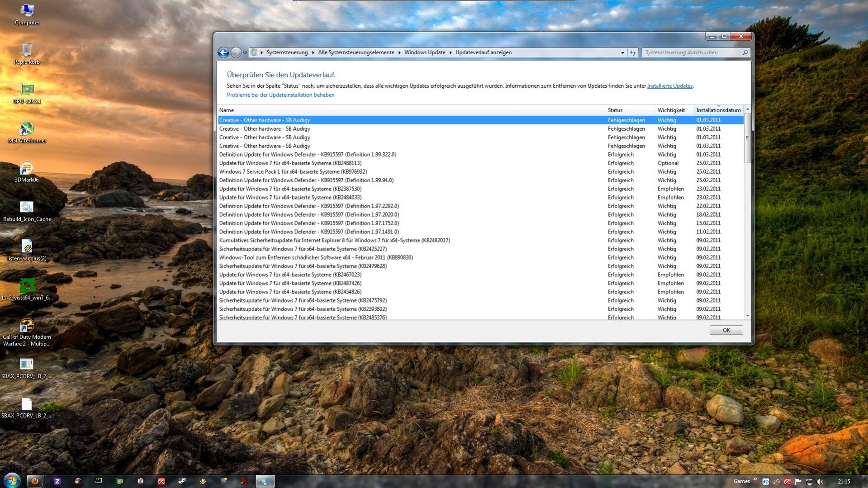Screen dimensions: 868x488
Task: Click the red Avira umbrella taskbar shortcut
Action: point(161,481)
